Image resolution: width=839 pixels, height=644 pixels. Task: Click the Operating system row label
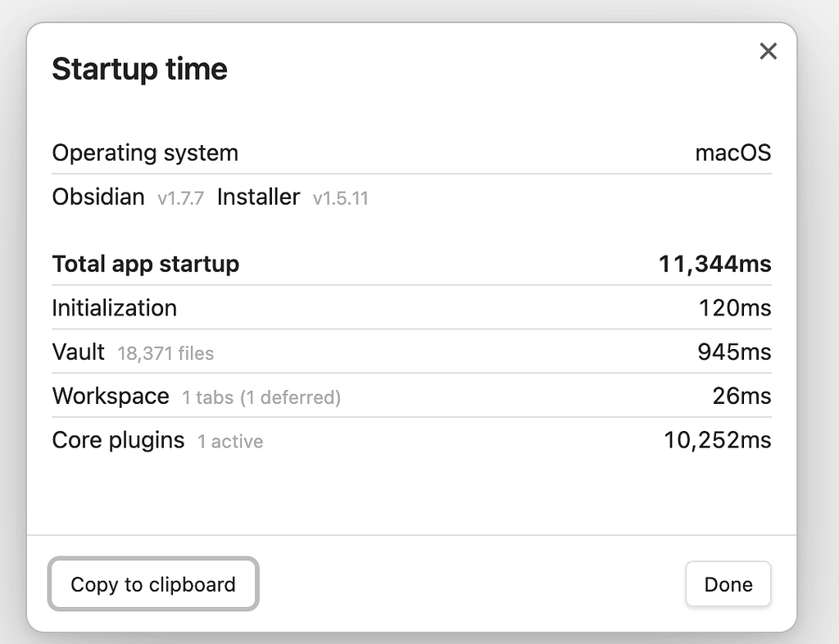[x=145, y=153]
